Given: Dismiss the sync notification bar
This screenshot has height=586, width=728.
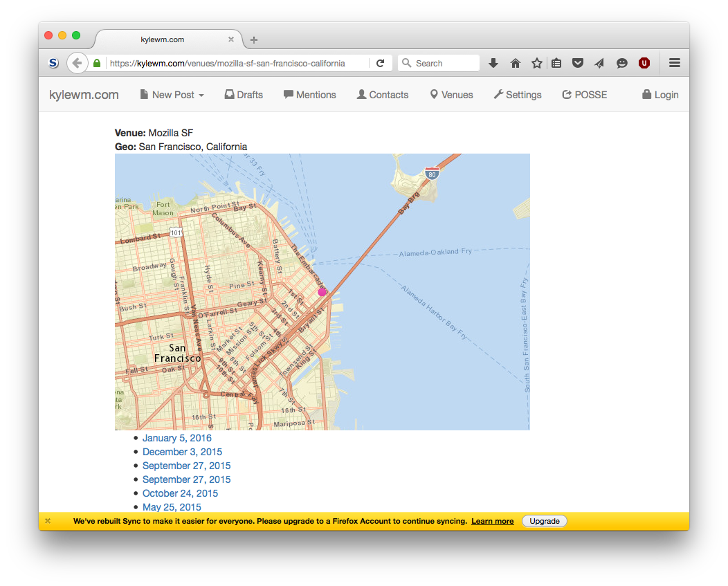Looking at the screenshot, I should point(48,521).
